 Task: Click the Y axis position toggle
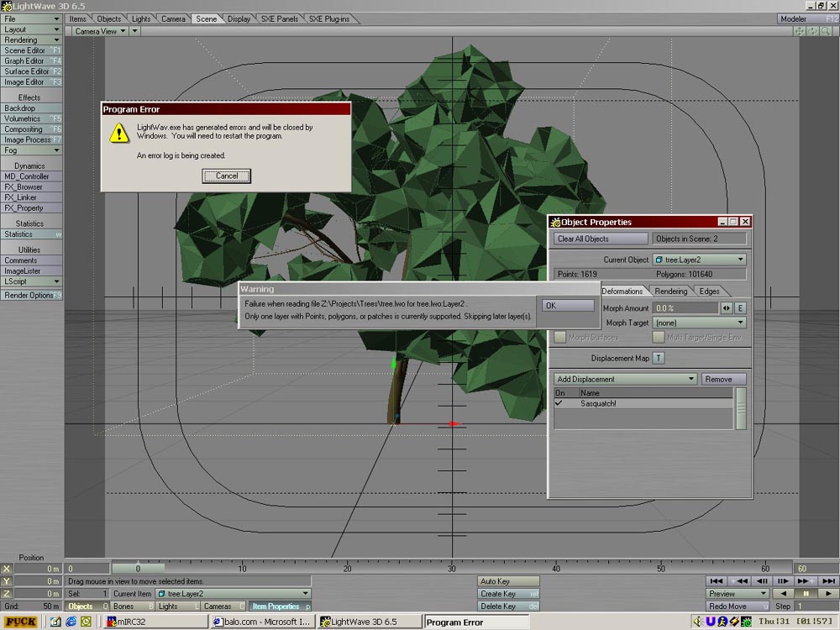click(x=7, y=581)
